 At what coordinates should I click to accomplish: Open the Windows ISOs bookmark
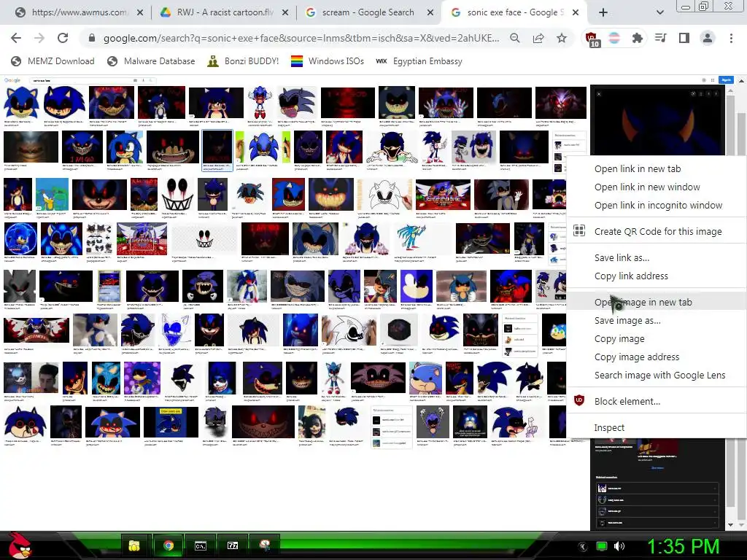(x=328, y=61)
